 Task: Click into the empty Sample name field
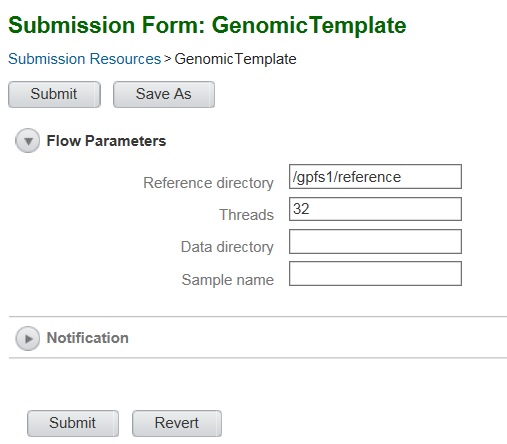pyautogui.click(x=375, y=274)
